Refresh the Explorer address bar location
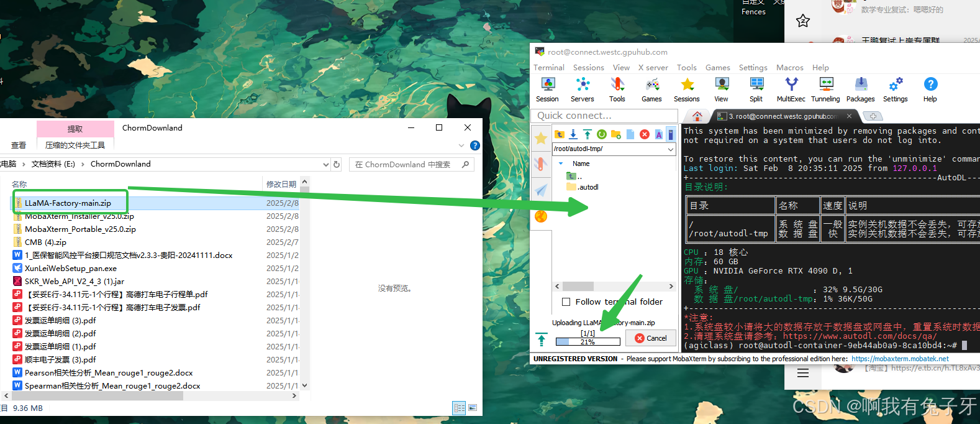The width and height of the screenshot is (980, 424). click(337, 164)
